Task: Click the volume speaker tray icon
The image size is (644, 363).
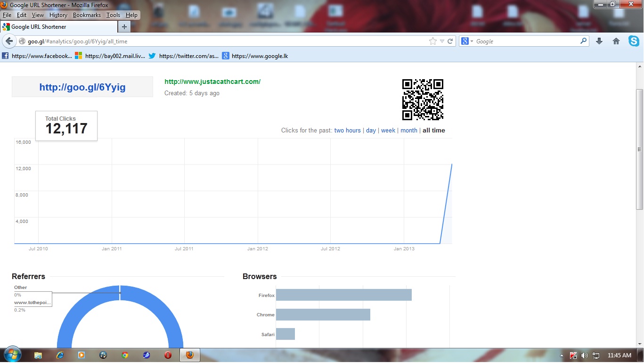Action: 585,355
